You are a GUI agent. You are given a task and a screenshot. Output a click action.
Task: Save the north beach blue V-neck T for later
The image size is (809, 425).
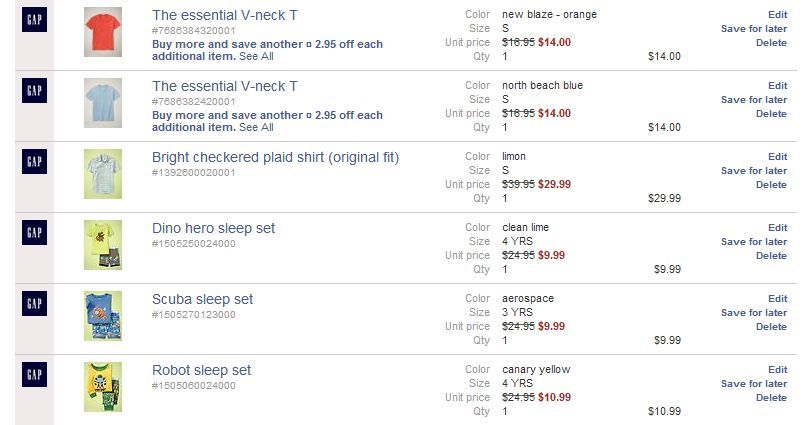754,100
